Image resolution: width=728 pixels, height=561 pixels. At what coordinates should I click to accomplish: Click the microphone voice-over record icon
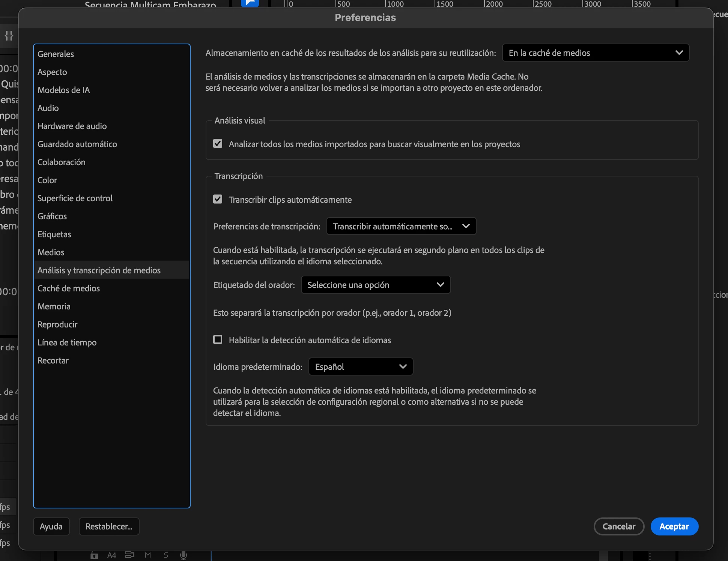[184, 555]
